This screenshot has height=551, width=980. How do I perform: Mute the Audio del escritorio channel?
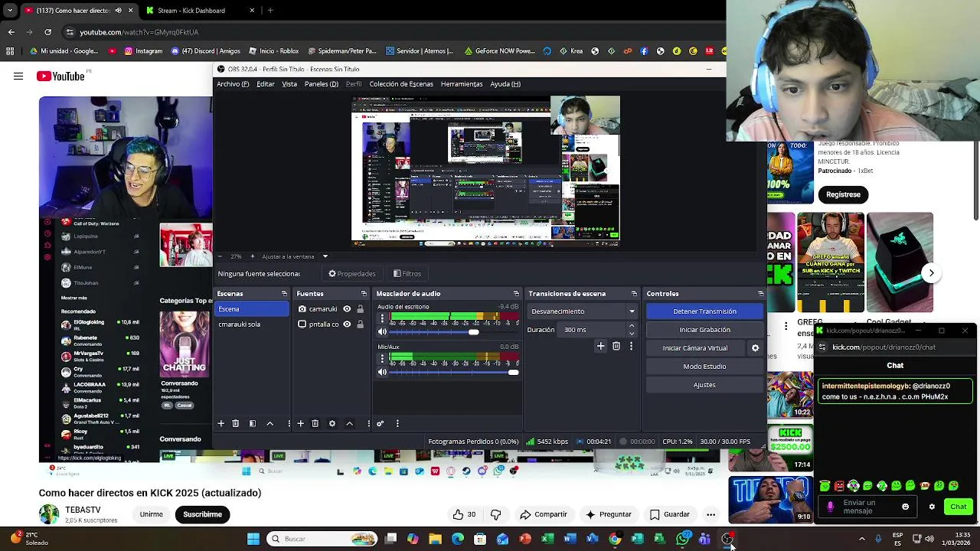(x=383, y=332)
